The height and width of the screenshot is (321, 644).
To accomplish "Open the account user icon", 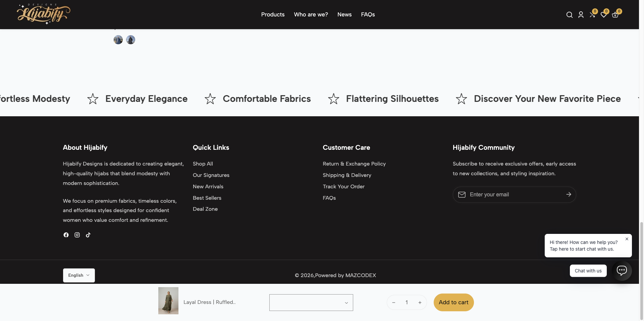I will pos(581,15).
